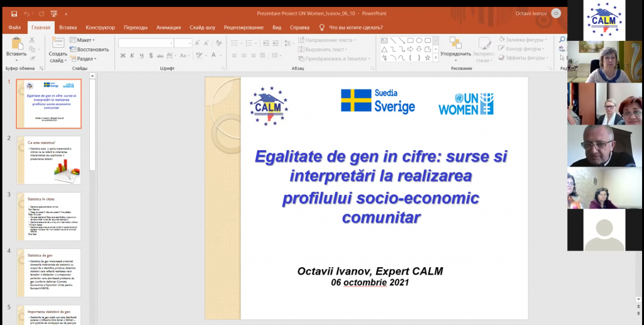Switch to the Анимация tab
Screen dimensions: 644x325
coord(169,28)
